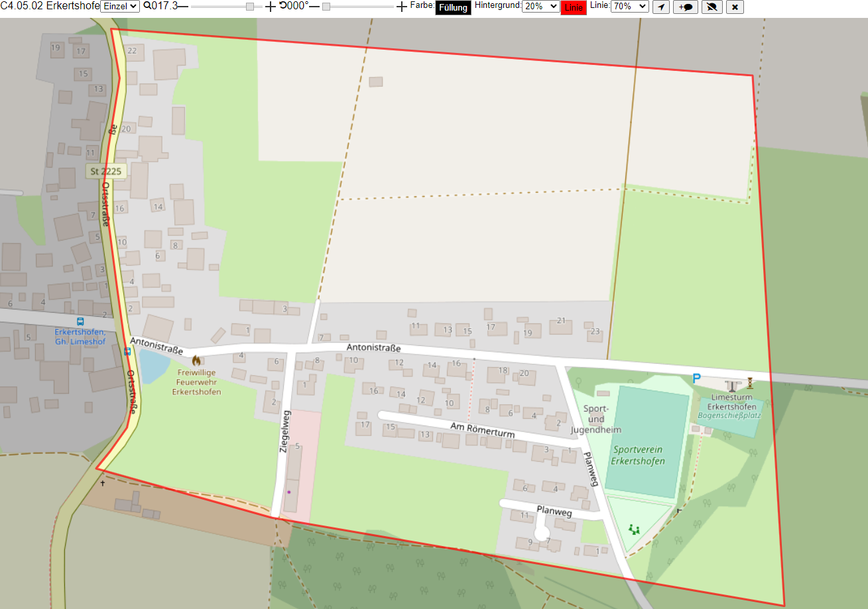The image size is (868, 609).
Task: Click the bus stop icon at Gh. Limeshof
Action: [x=80, y=321]
